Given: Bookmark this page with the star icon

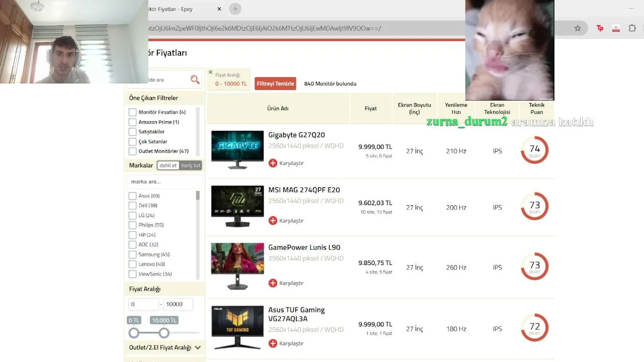Looking at the screenshot, I should (578, 28).
